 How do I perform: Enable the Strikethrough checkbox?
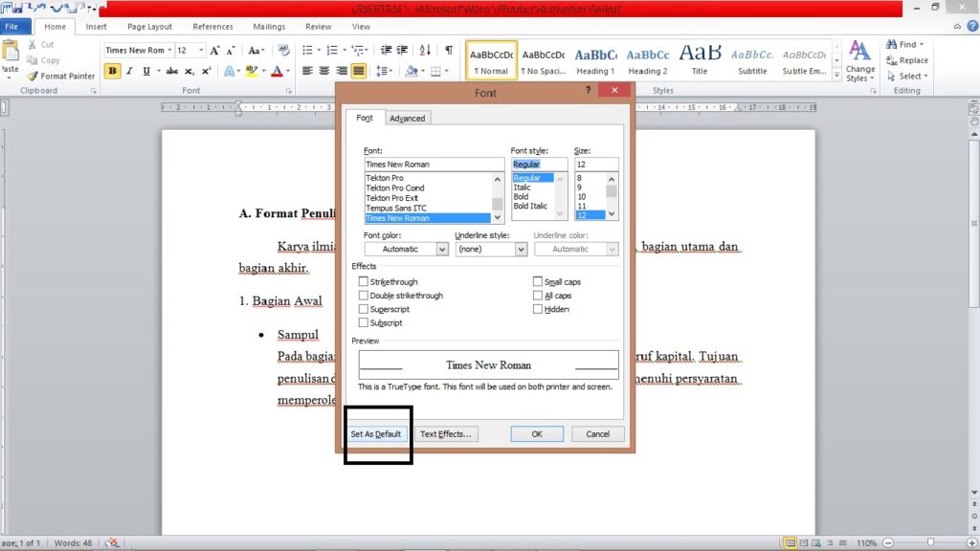click(x=363, y=282)
